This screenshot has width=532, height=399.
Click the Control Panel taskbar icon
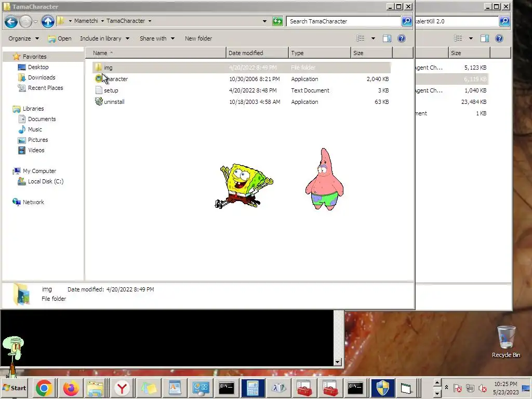pyautogui.click(x=201, y=388)
